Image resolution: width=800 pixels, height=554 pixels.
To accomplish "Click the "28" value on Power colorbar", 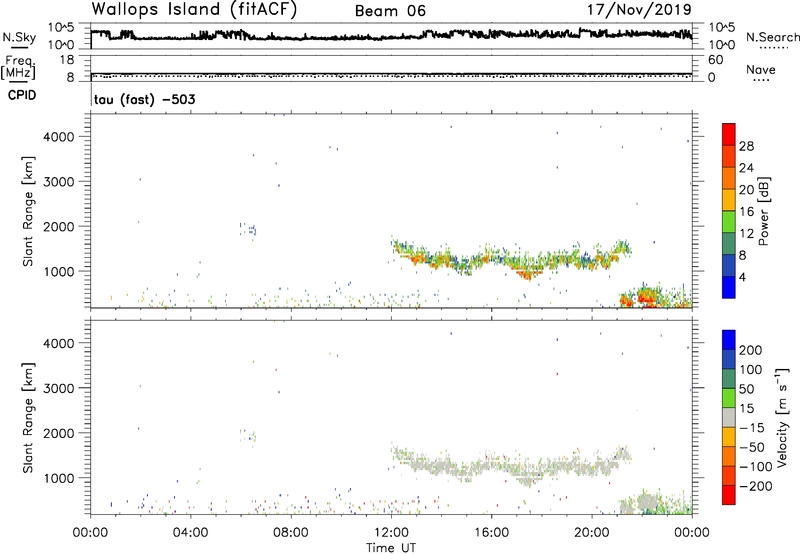I will point(746,146).
